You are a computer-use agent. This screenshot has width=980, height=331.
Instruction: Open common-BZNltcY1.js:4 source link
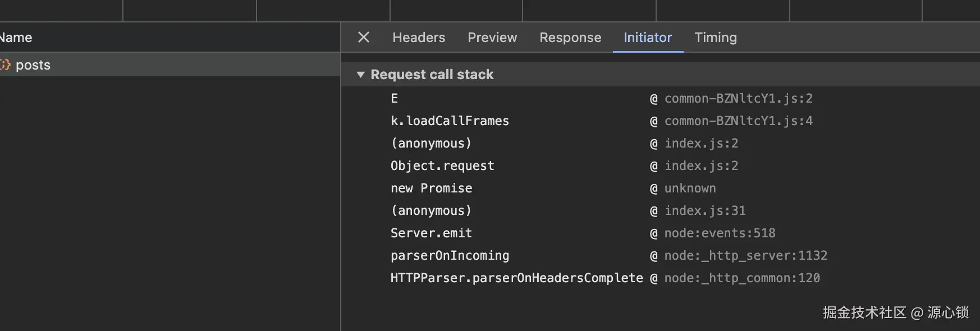click(738, 121)
